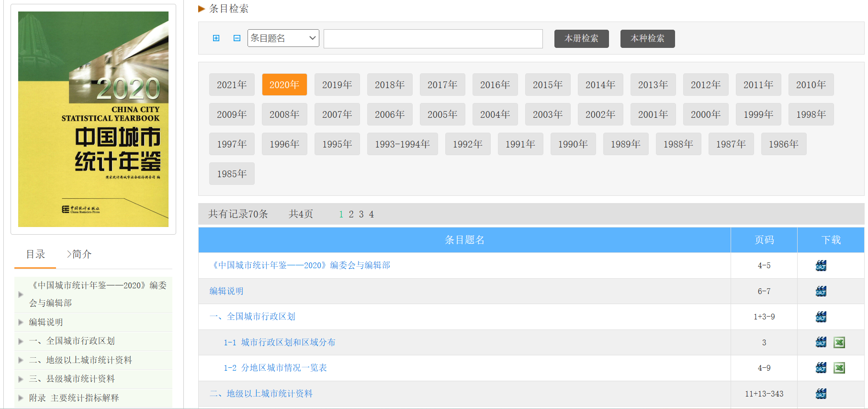Screen dimensions: 868x409
Task: Click the keyword search input field
Action: tap(433, 39)
